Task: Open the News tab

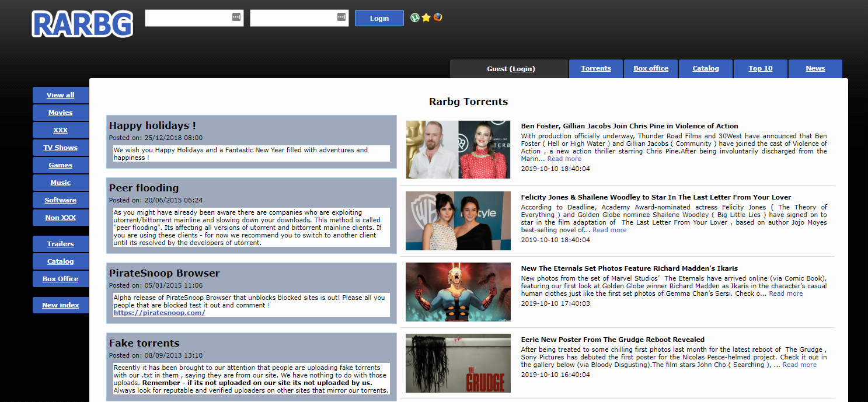Action: coord(815,69)
